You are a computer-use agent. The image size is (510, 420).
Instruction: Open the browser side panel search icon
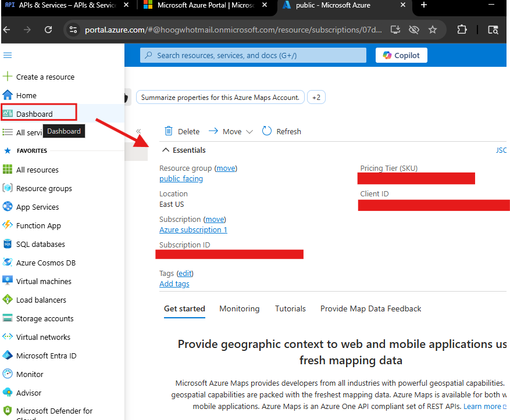(493, 30)
